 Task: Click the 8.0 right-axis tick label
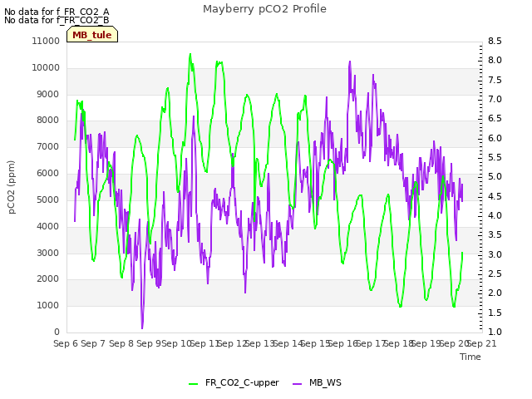pyautogui.click(x=495, y=60)
